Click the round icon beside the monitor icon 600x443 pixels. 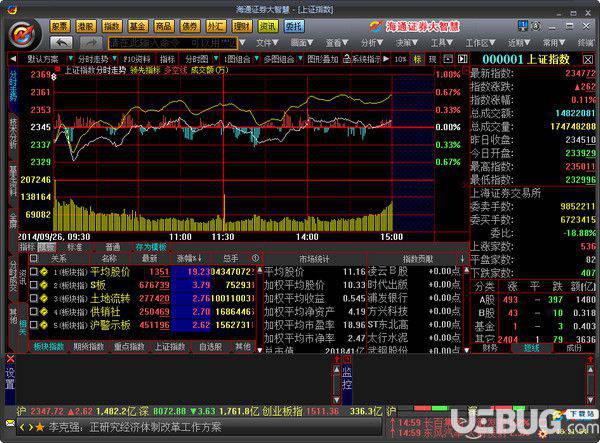pos(536,26)
